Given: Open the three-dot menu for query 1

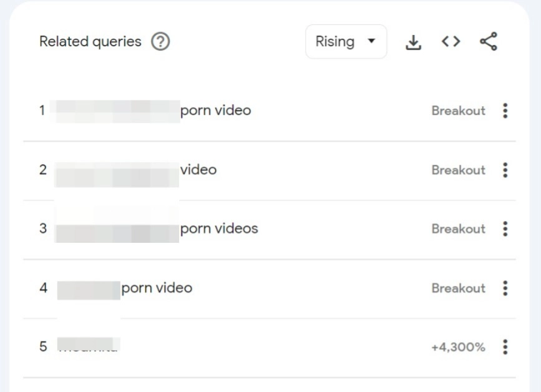Looking at the screenshot, I should [x=505, y=111].
